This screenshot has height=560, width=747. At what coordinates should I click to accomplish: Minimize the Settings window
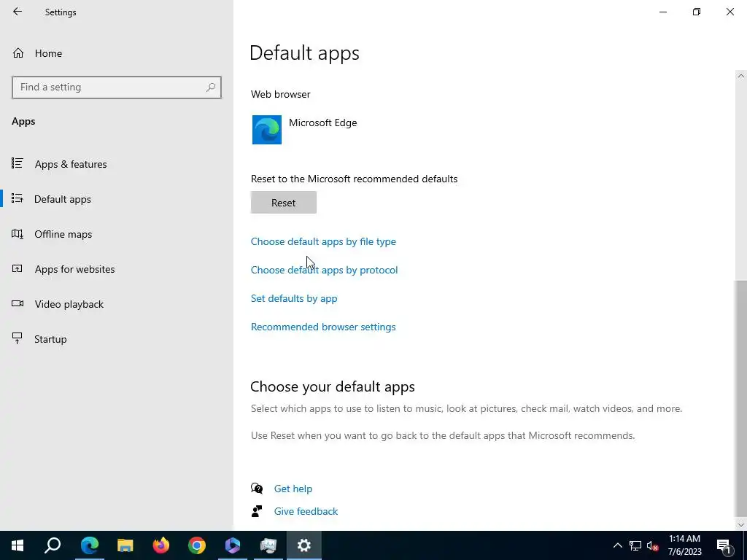663,12
